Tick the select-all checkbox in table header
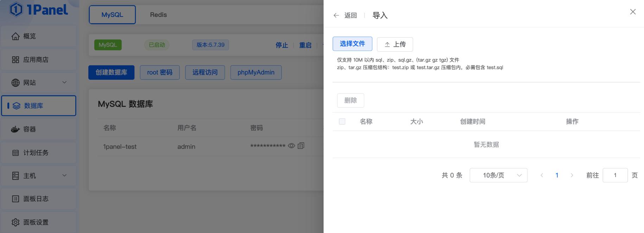Viewport: 644px width, 233px height. pos(342,122)
